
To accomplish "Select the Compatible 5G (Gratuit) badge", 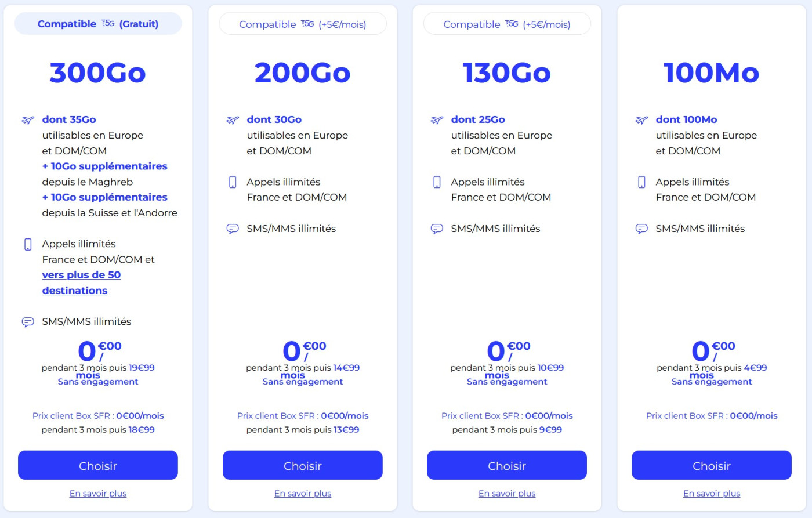I will (x=97, y=23).
